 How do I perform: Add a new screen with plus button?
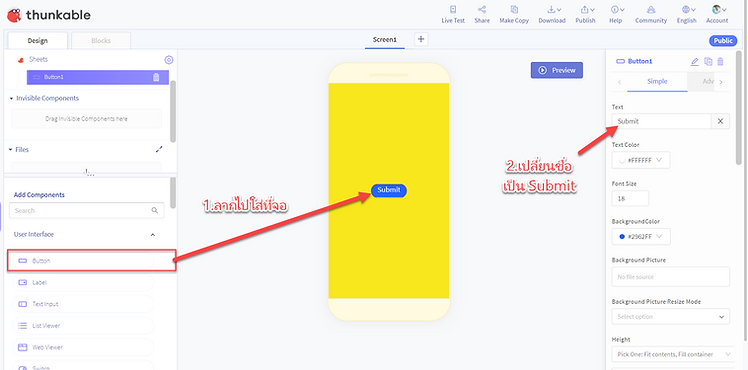(421, 39)
